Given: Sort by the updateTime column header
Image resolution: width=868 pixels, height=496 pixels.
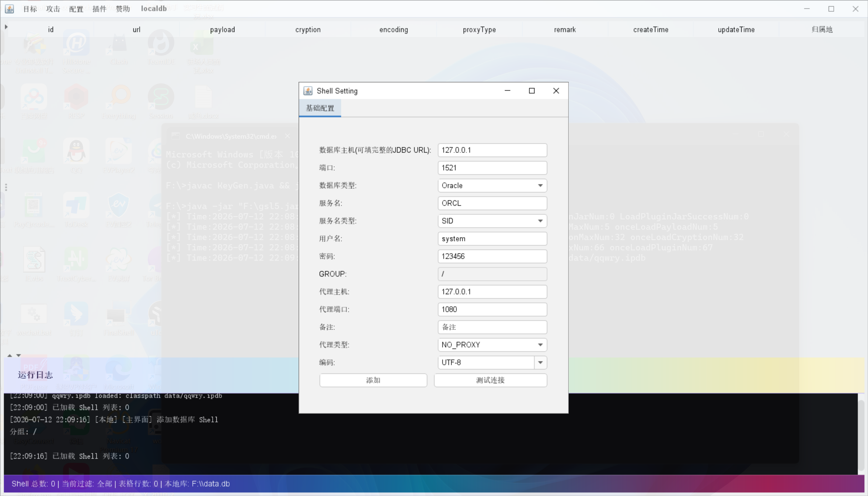Looking at the screenshot, I should [x=736, y=30].
